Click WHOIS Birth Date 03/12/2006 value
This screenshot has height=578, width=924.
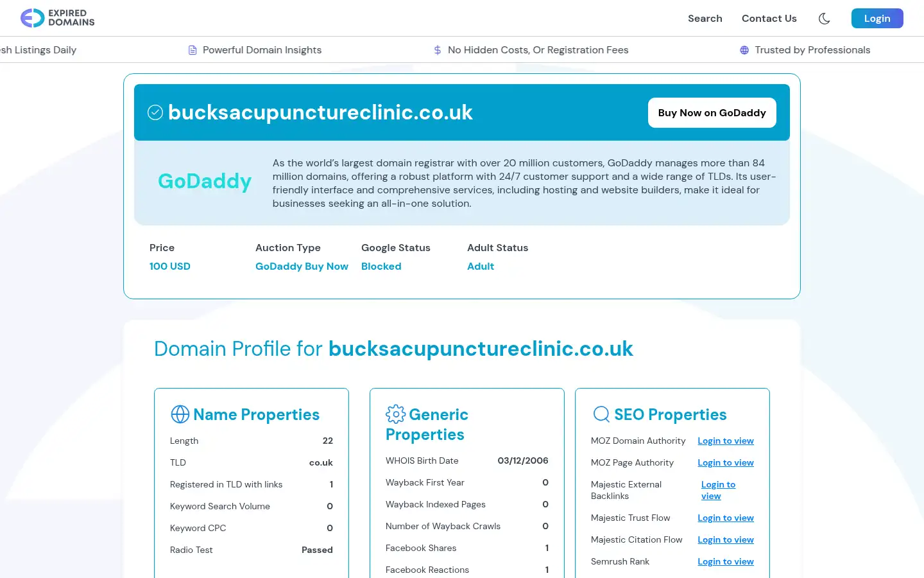click(523, 460)
